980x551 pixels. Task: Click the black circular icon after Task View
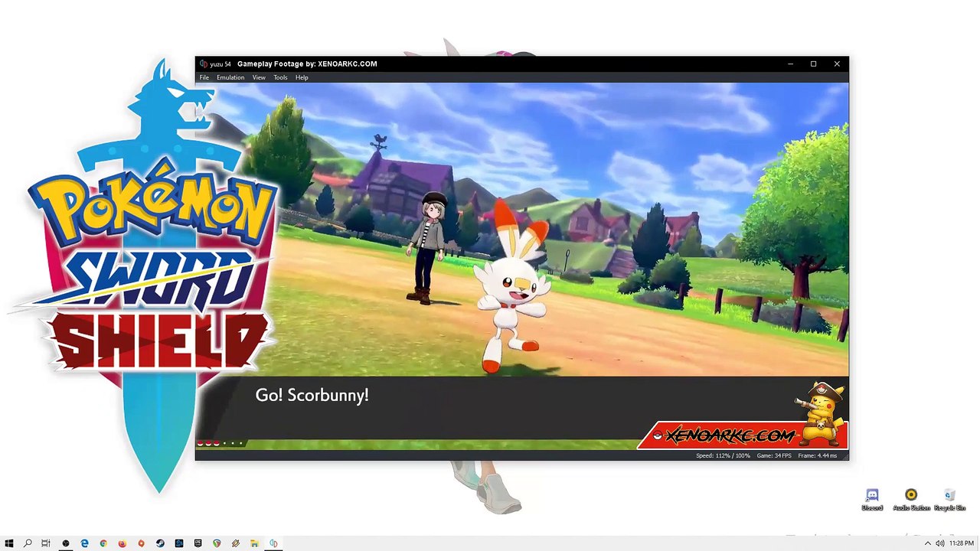(x=65, y=543)
